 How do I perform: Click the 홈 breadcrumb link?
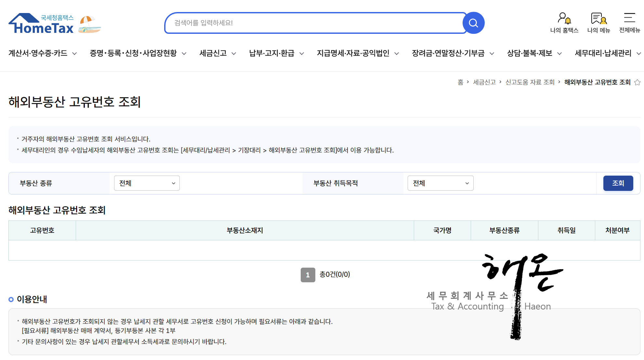[460, 82]
